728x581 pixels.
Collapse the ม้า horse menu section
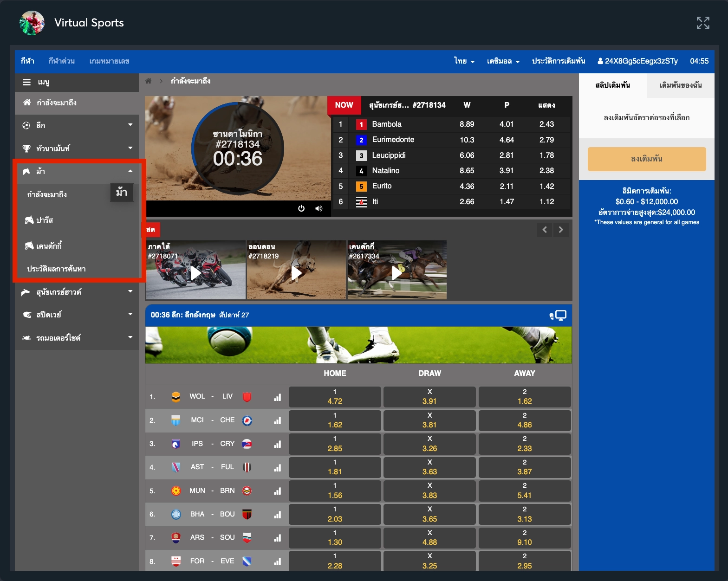point(130,171)
